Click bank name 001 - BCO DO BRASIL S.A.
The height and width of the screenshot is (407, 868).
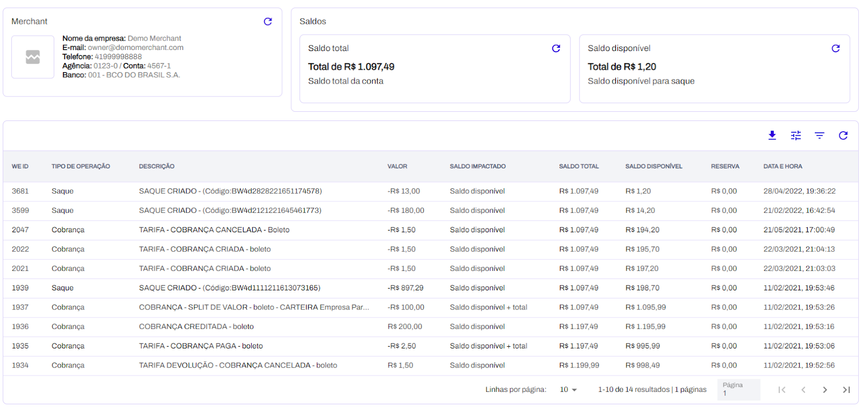click(134, 75)
